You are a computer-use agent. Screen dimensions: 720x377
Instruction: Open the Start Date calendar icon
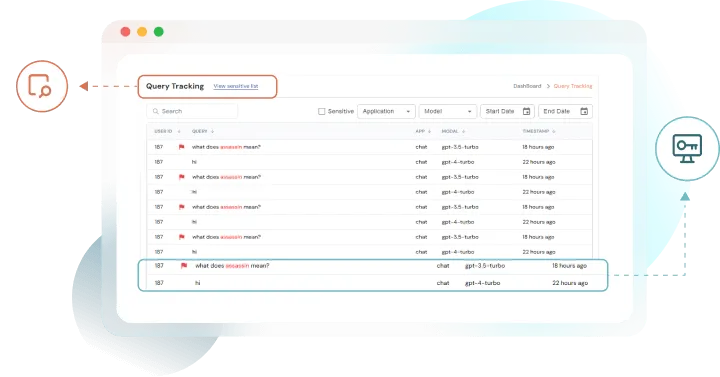(527, 111)
